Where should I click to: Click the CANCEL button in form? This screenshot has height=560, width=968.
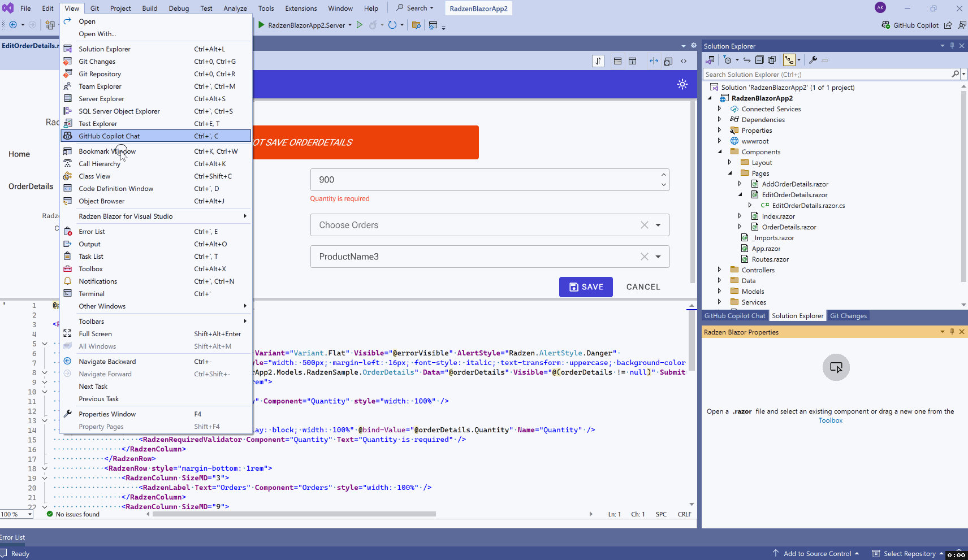[643, 287]
